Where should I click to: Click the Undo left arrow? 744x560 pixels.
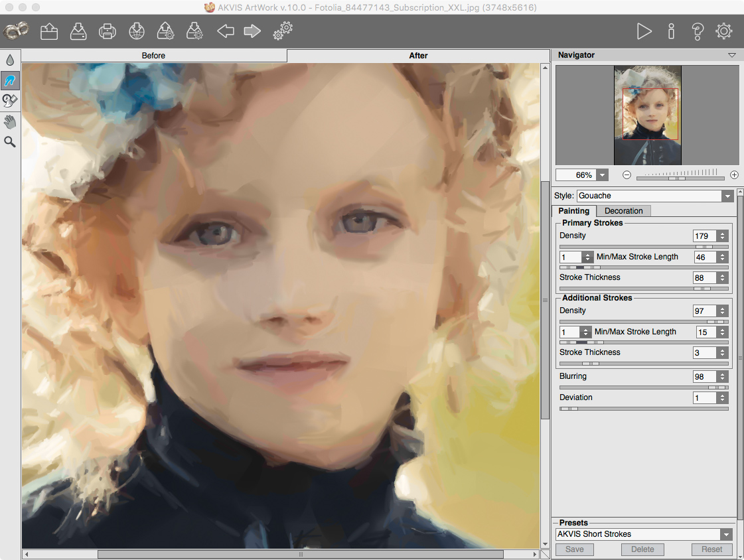coord(226,31)
